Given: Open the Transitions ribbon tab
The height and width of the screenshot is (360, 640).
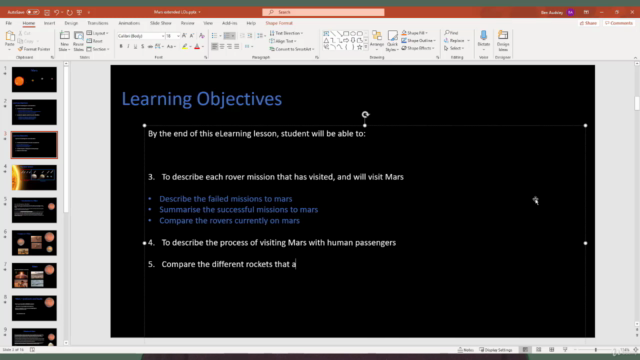Looking at the screenshot, I should 98,23.
